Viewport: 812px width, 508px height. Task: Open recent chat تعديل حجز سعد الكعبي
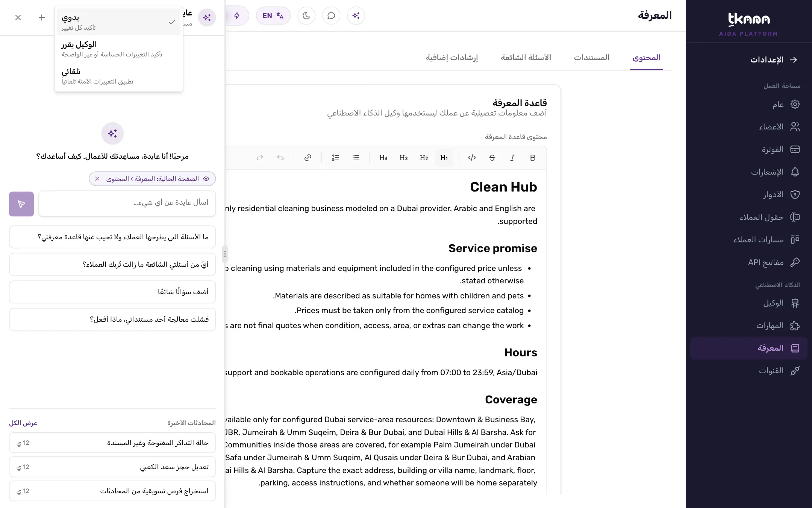(x=112, y=467)
